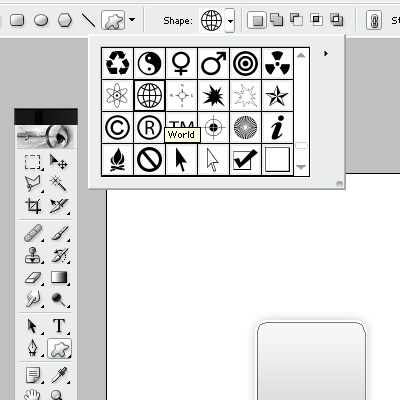400x400 pixels.
Task: Choose Ellipse tool in options bar
Action: 41,20
